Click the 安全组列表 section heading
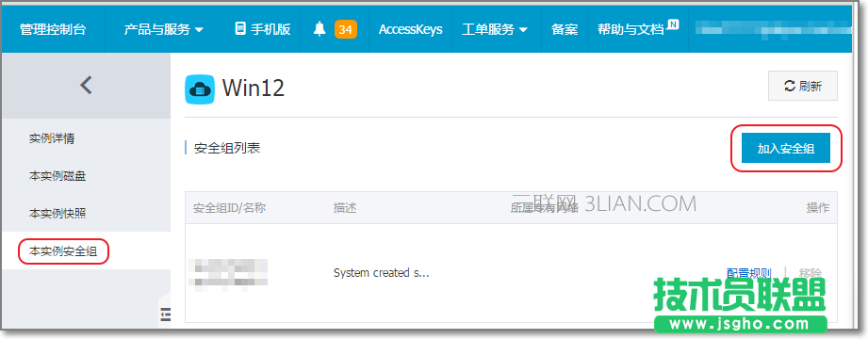The width and height of the screenshot is (868, 339). (227, 148)
